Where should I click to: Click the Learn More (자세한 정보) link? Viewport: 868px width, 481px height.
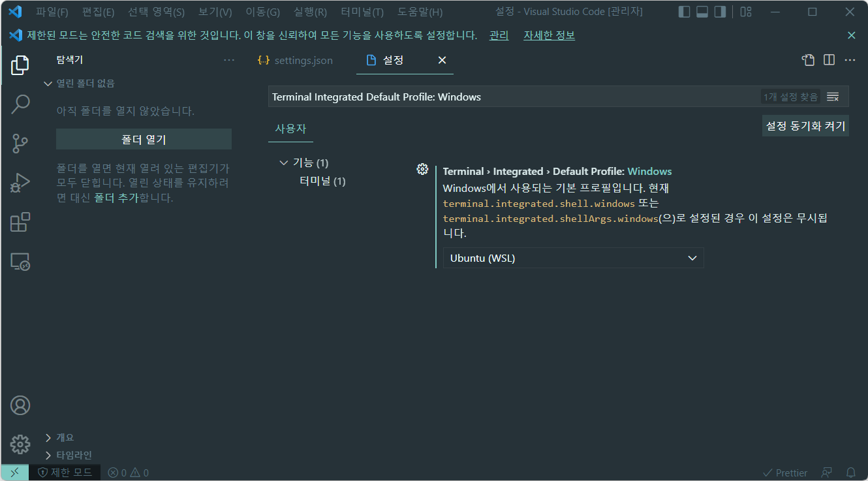click(549, 35)
